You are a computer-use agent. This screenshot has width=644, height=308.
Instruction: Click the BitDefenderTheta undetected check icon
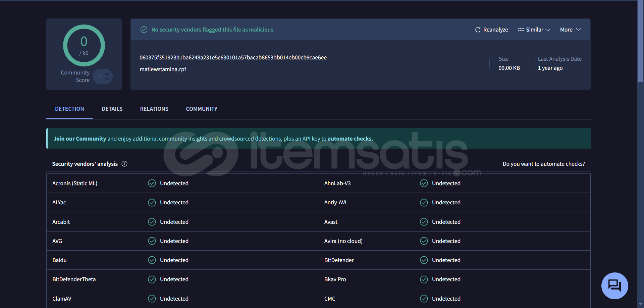152,279
